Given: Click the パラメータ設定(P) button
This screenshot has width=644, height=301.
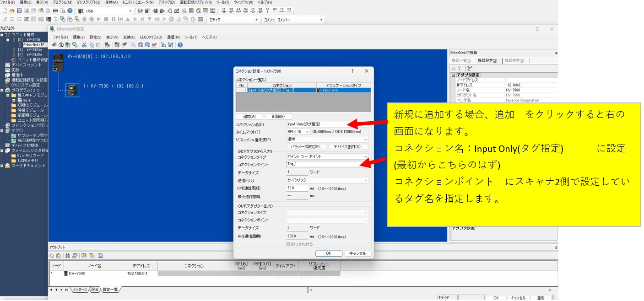Looking at the screenshot, I should tap(306, 147).
